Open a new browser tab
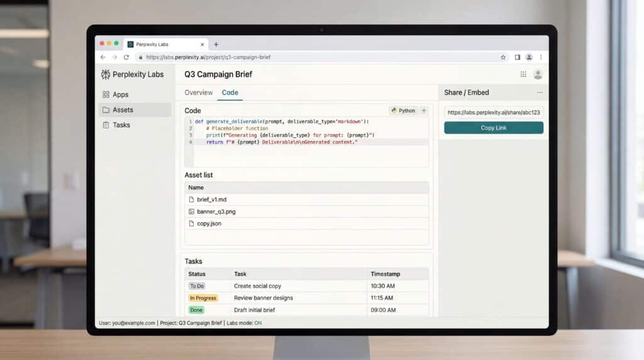The width and height of the screenshot is (644, 360). [216, 45]
